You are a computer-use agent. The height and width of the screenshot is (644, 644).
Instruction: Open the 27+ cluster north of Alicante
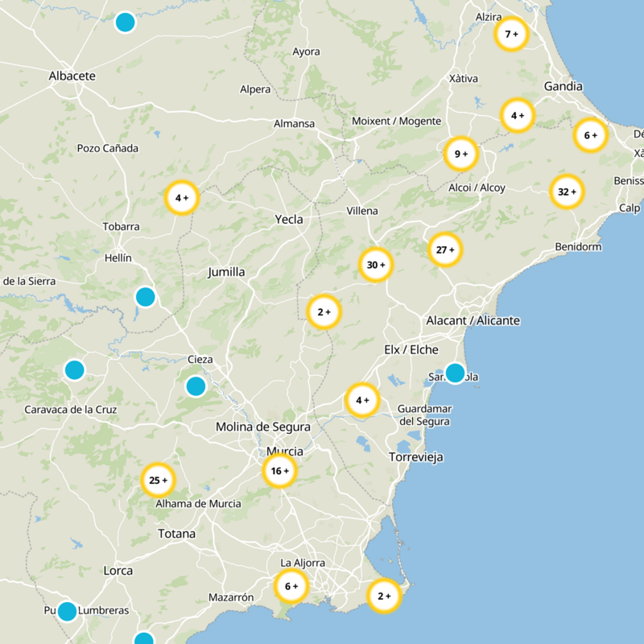[x=445, y=250]
